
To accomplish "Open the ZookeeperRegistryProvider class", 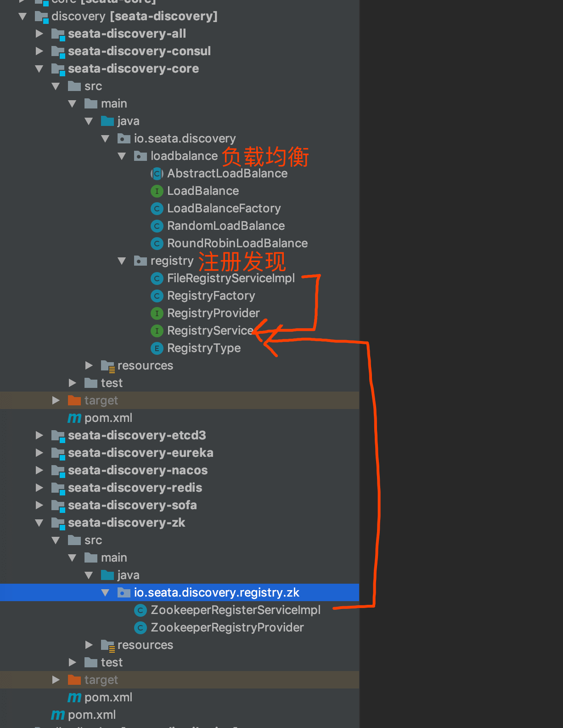I will (x=227, y=627).
